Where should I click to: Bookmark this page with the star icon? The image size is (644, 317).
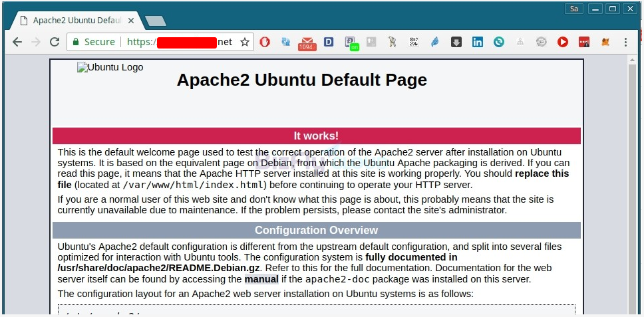click(x=245, y=42)
